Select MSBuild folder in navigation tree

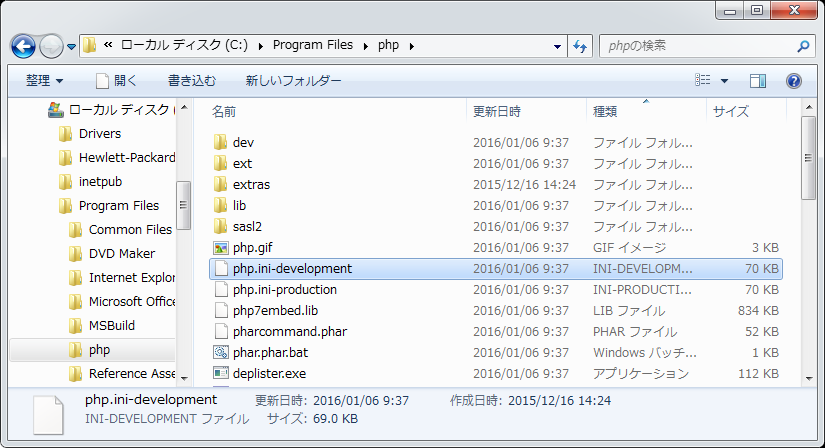[111, 326]
